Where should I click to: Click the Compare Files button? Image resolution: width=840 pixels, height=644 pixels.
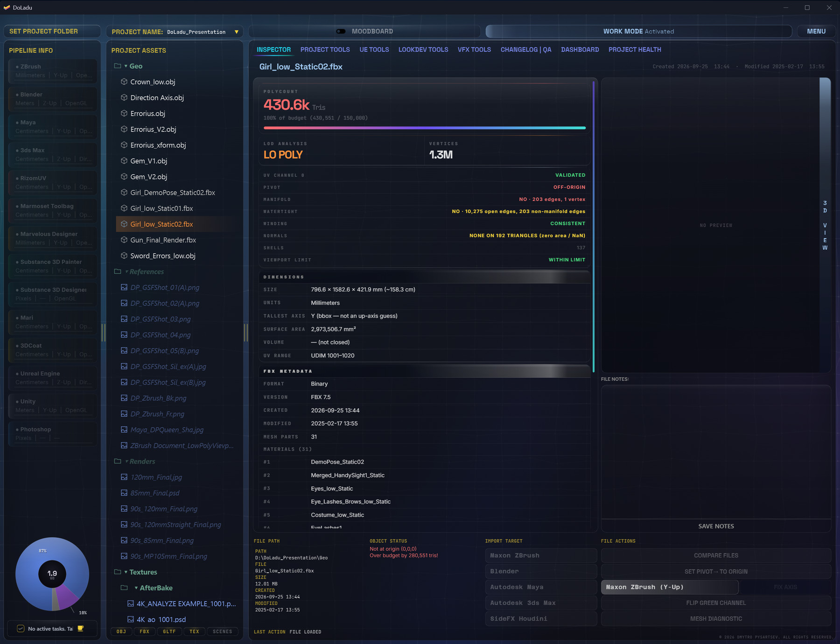click(x=716, y=555)
